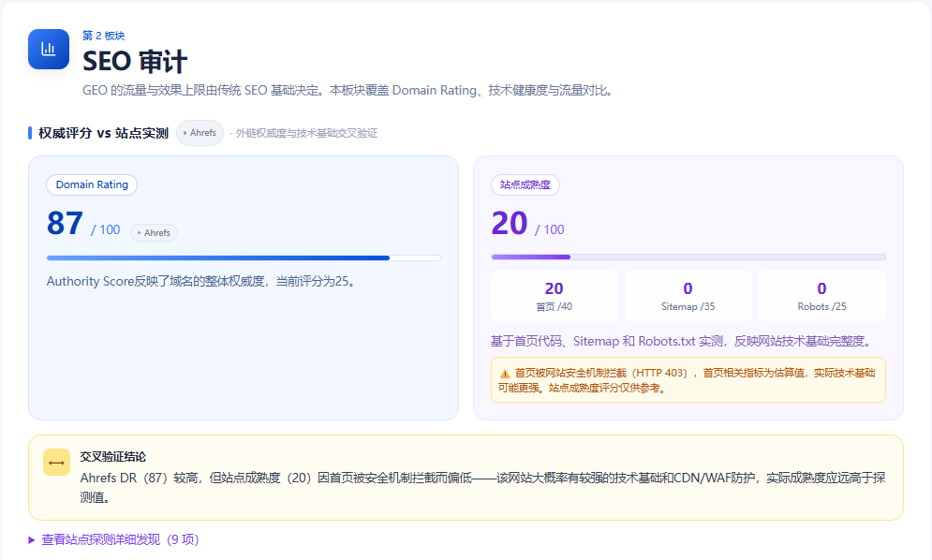
Task: Click the Ahrefs badge next to the 权威评分 heading
Action: [x=200, y=133]
